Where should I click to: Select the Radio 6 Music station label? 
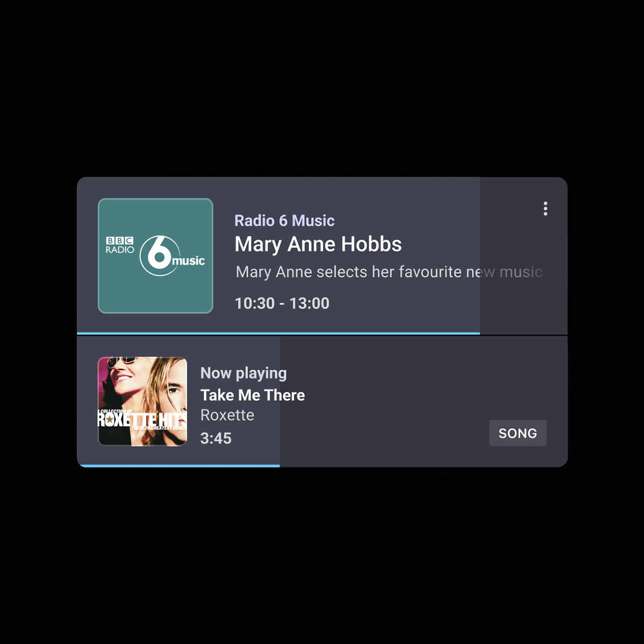tap(284, 221)
